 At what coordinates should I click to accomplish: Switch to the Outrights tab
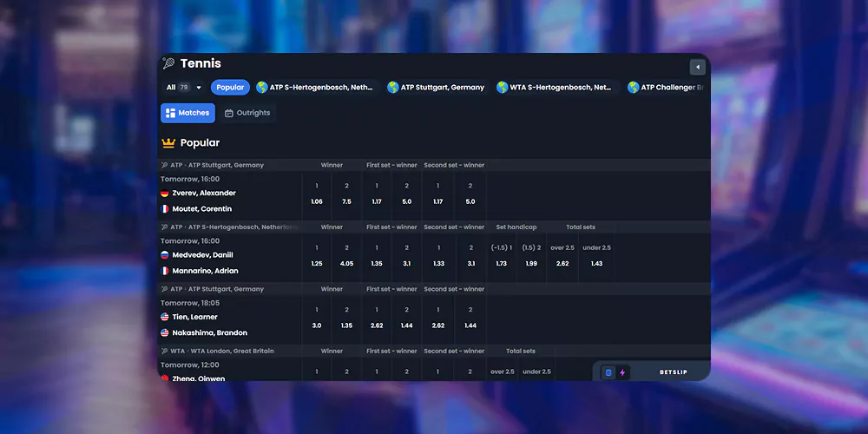(x=247, y=113)
